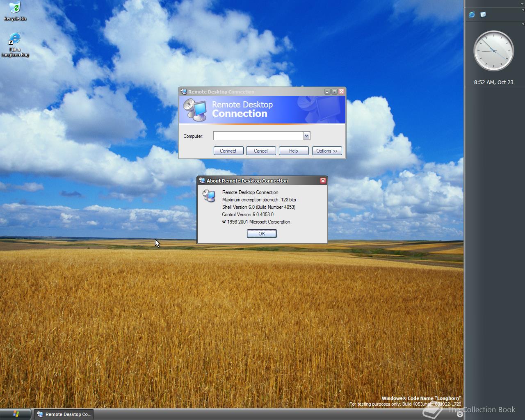Open Help for Remote Desktop Connection
The height and width of the screenshot is (420, 525).
[294, 151]
